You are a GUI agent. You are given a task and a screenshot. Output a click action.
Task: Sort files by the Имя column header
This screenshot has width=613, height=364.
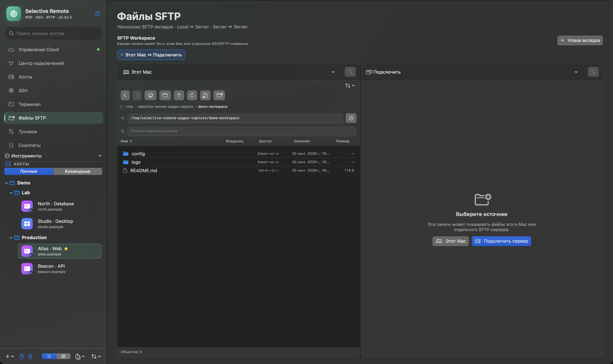click(126, 141)
